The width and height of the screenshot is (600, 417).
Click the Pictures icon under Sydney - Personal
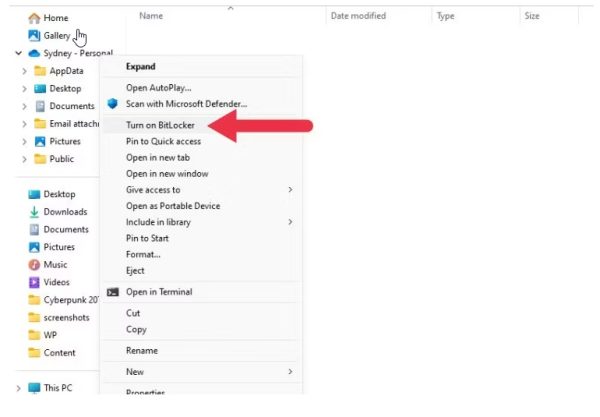[40, 142]
